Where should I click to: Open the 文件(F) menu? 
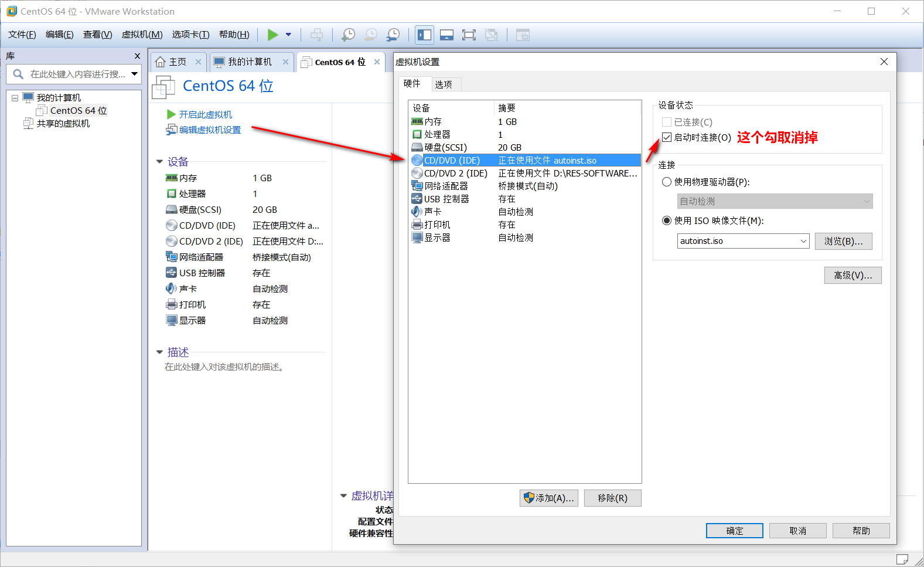coord(22,35)
